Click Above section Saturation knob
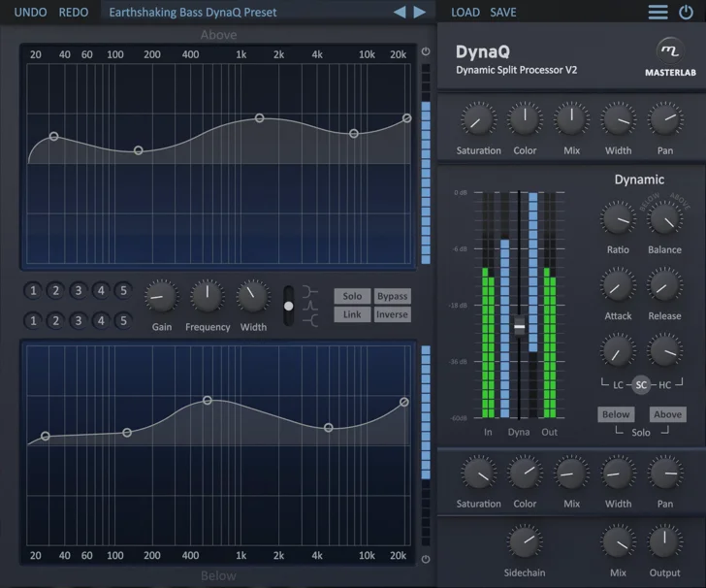Image resolution: width=706 pixels, height=588 pixels. 478,120
